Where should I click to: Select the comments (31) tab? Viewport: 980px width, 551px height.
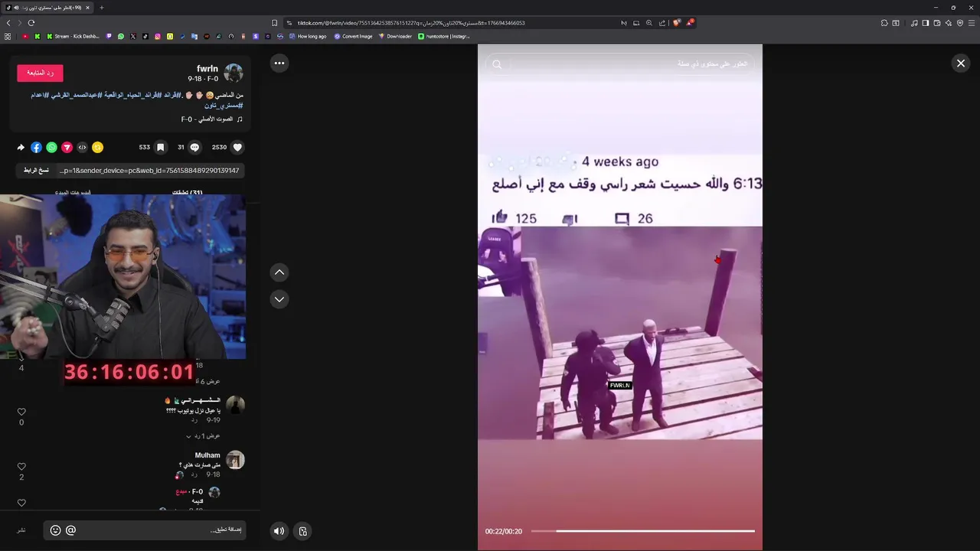[x=187, y=192]
